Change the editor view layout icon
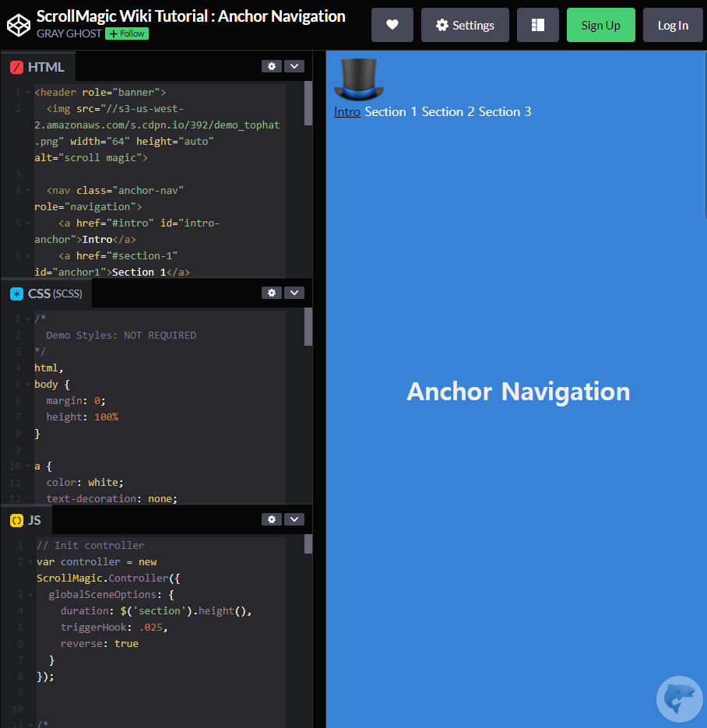The height and width of the screenshot is (728, 707). [537, 25]
